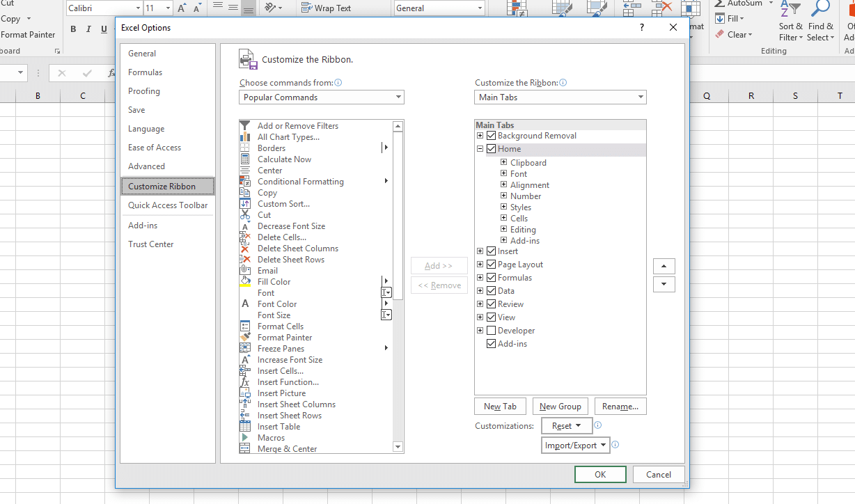This screenshot has width=855, height=504.
Task: Click the OK button
Action: [600, 475]
